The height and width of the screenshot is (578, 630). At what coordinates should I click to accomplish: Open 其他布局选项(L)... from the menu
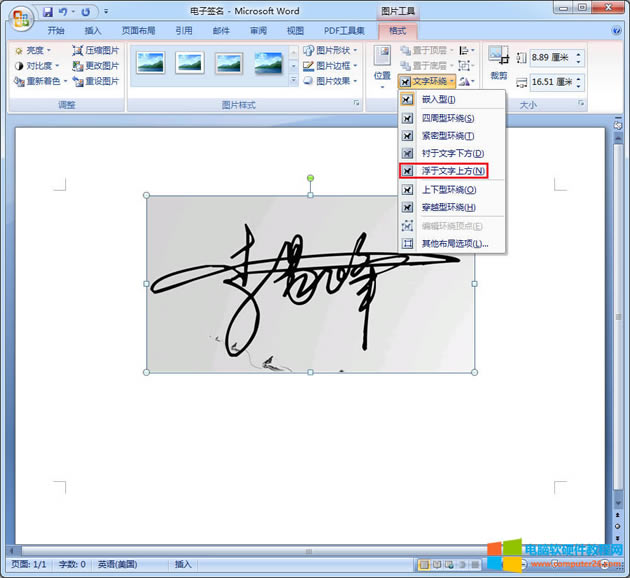coord(452,243)
